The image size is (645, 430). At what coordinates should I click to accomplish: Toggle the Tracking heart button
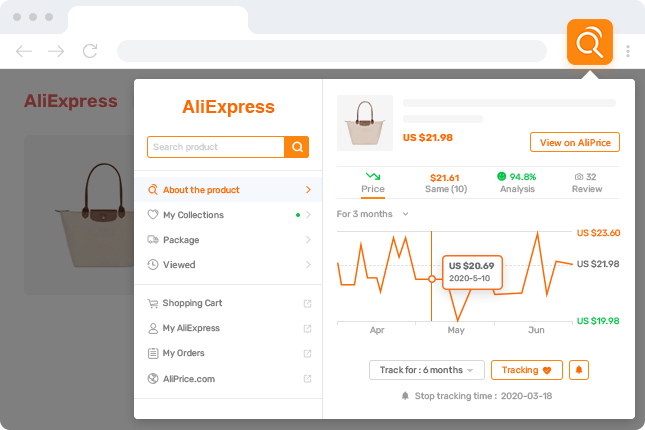point(527,370)
